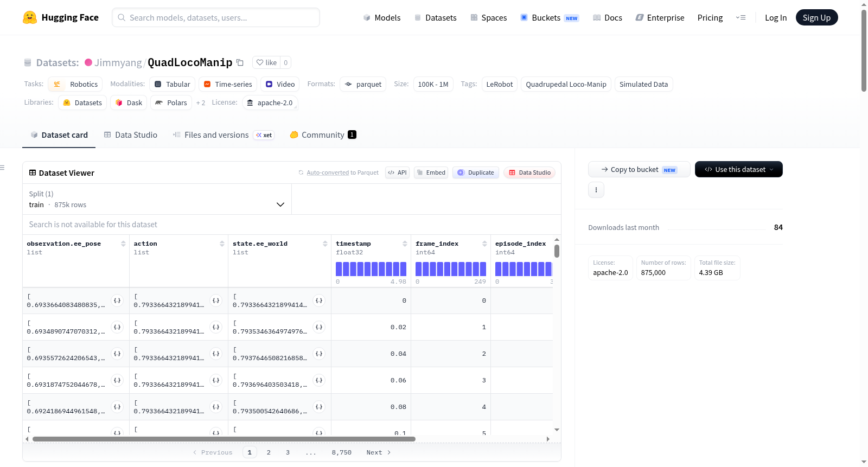The height and width of the screenshot is (467, 868).
Task: Open the xet badge on Files tab
Action: [264, 135]
